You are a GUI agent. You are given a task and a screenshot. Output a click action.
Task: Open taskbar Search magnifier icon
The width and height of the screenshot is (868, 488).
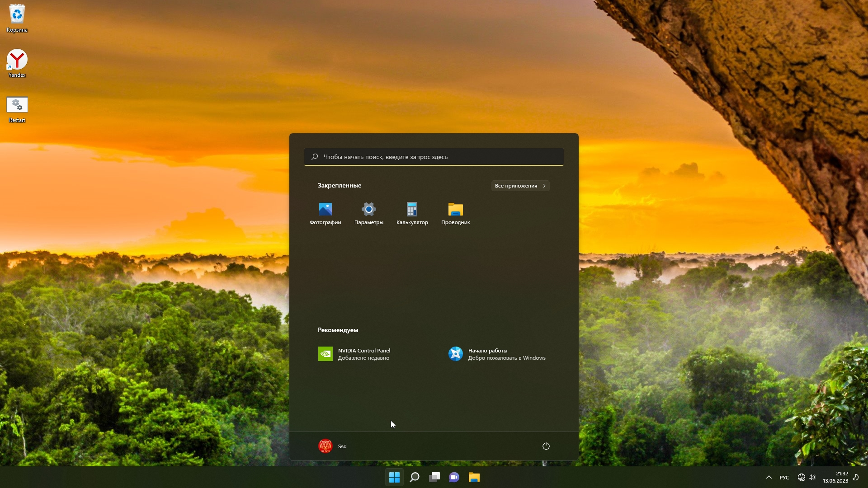[414, 477]
